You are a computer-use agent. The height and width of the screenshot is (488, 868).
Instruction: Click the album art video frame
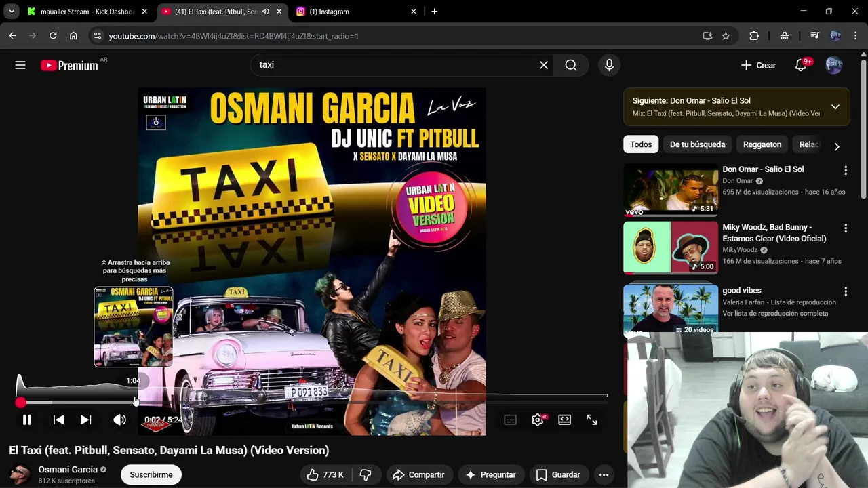click(x=312, y=261)
